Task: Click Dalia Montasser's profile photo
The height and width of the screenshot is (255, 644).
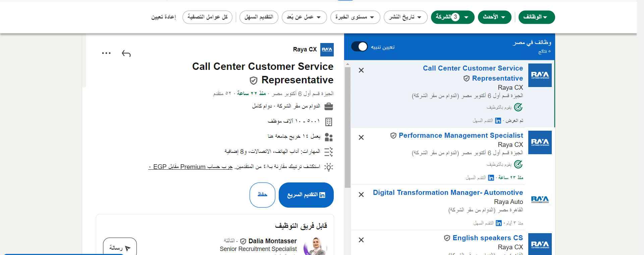Action: [x=315, y=246]
